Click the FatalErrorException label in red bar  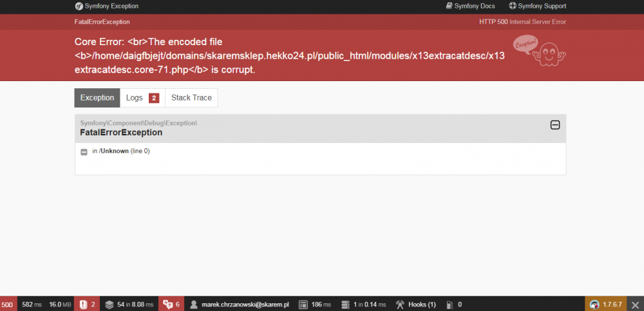(x=102, y=22)
